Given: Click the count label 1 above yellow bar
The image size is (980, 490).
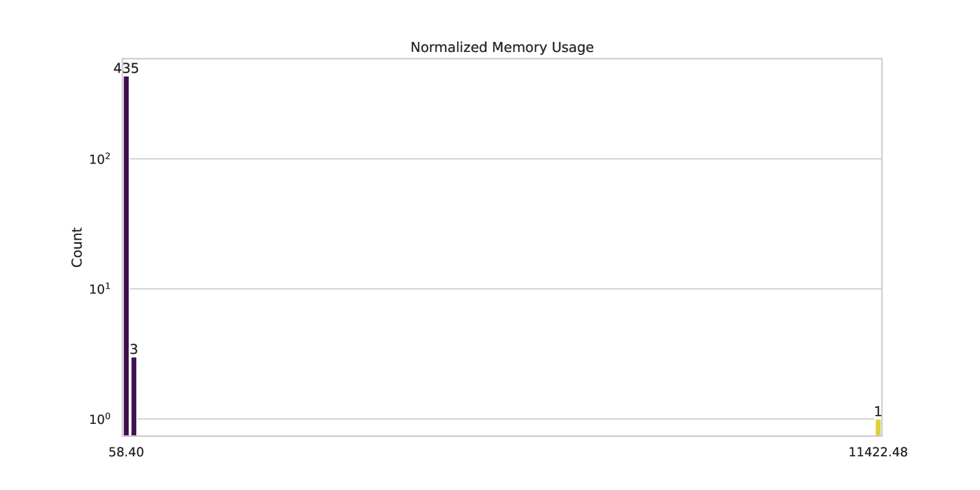Looking at the screenshot, I should click(x=878, y=411).
